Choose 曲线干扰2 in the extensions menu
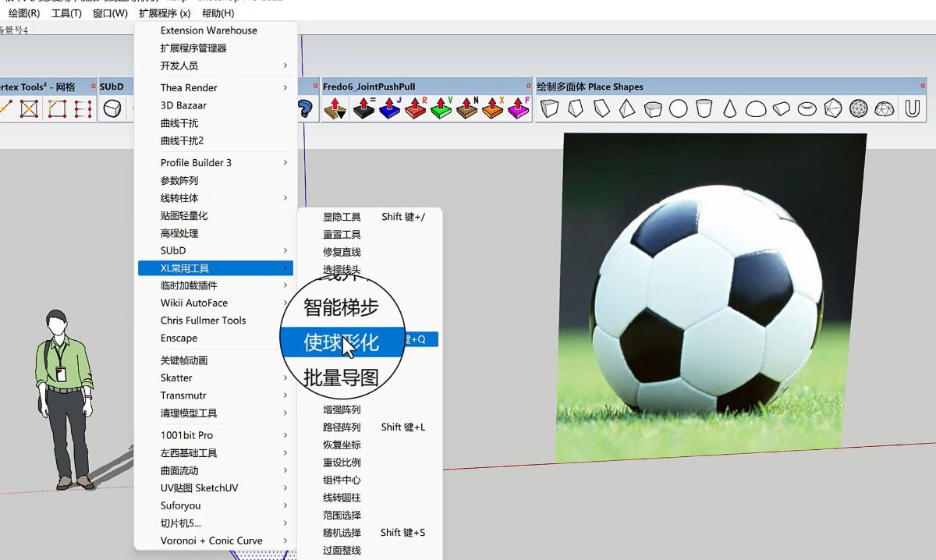936x560 pixels. click(216, 140)
